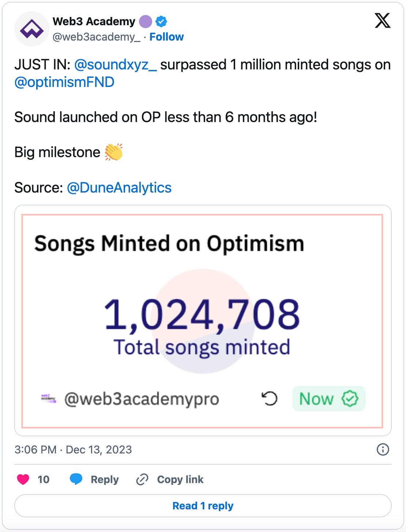Click the Web3 Academy profile avatar

31,29
